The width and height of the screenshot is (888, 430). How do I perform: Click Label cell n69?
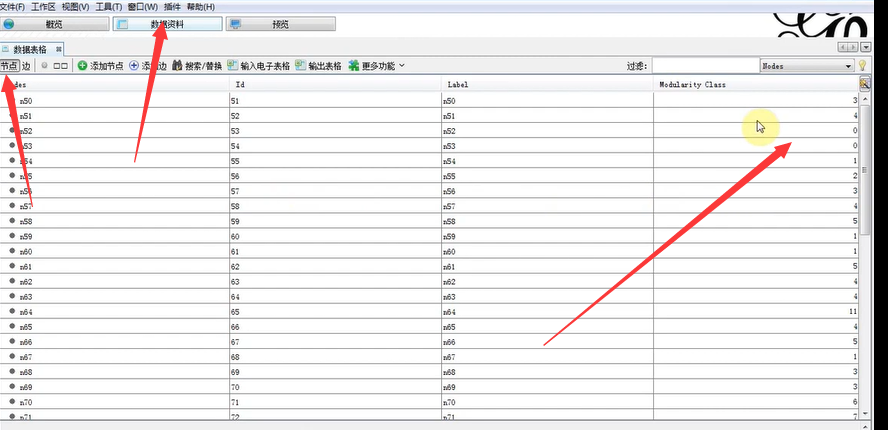[x=547, y=387]
